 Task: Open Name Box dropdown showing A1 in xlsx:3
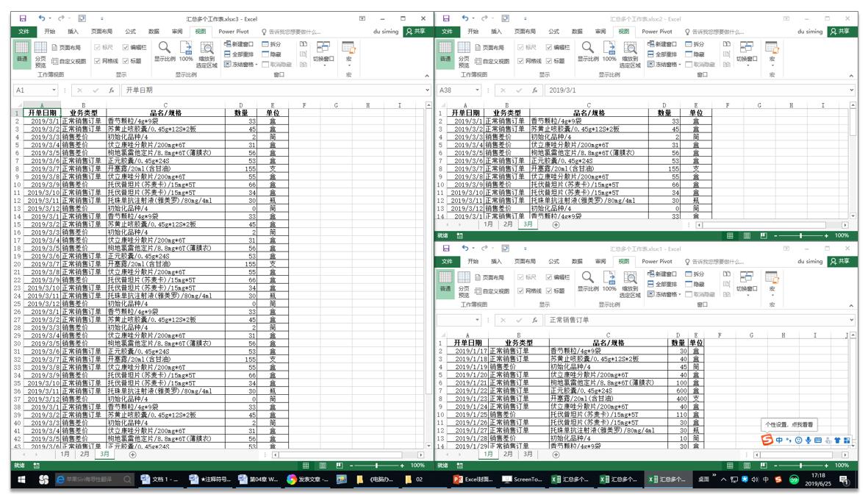(54, 90)
